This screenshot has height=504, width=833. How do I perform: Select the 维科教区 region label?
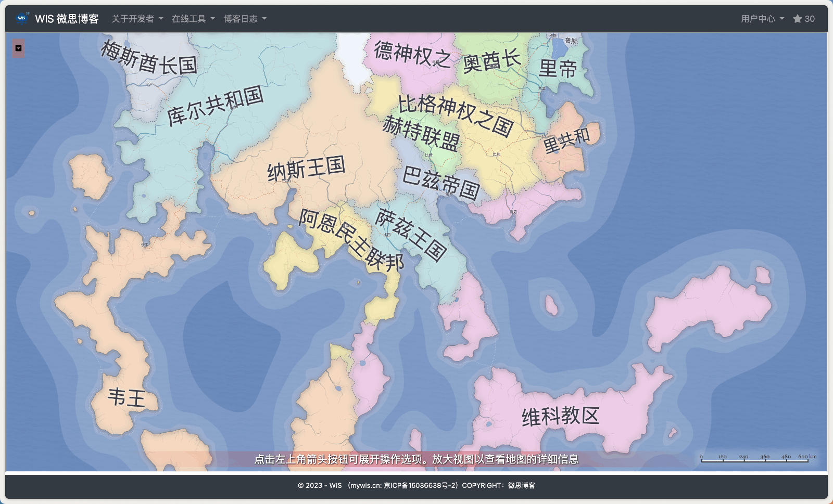pos(561,416)
